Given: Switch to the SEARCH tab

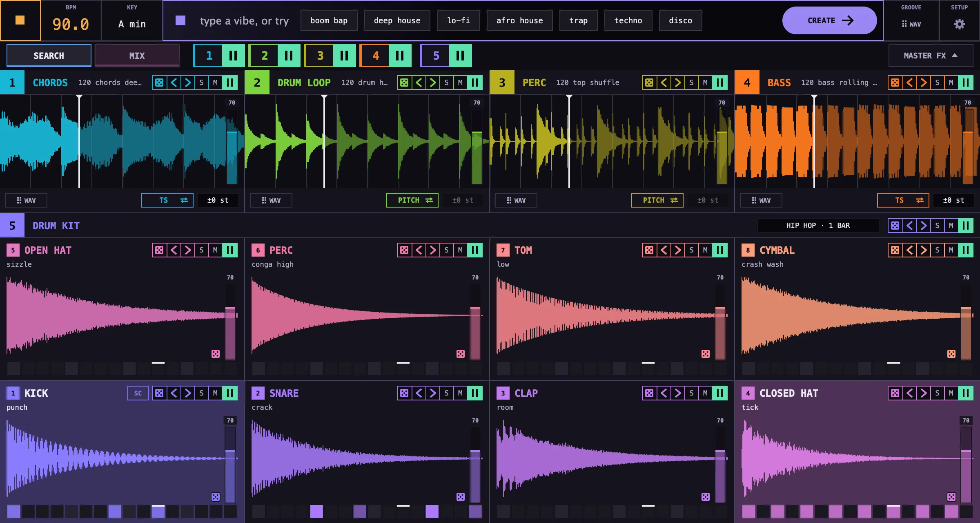Looking at the screenshot, I should point(49,56).
